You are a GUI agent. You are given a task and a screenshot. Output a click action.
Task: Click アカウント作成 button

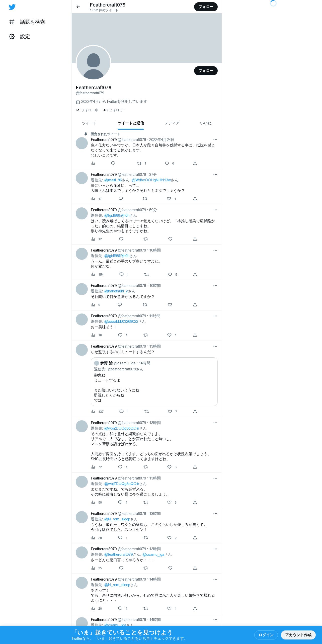point(298,635)
